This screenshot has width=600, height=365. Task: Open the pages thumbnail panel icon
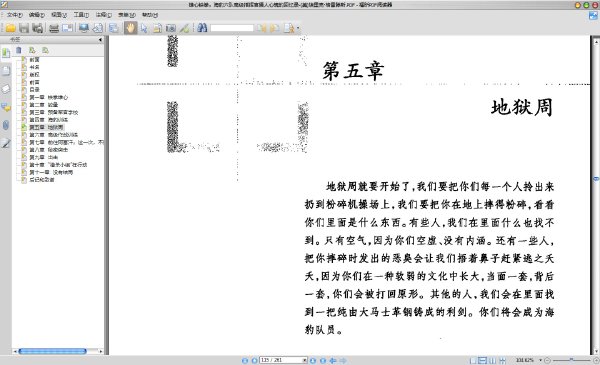pos(6,71)
